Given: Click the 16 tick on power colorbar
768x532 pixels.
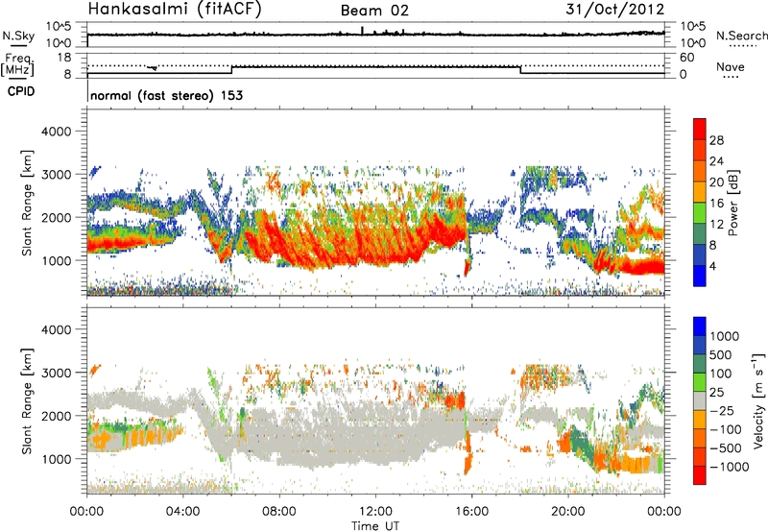Looking at the screenshot, I should point(716,204).
